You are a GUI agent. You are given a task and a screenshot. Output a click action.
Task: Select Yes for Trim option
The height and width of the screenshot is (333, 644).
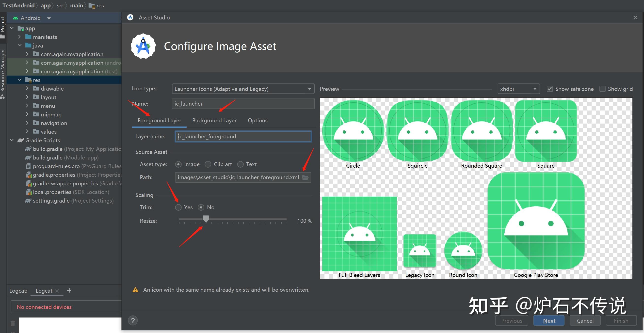[178, 207]
